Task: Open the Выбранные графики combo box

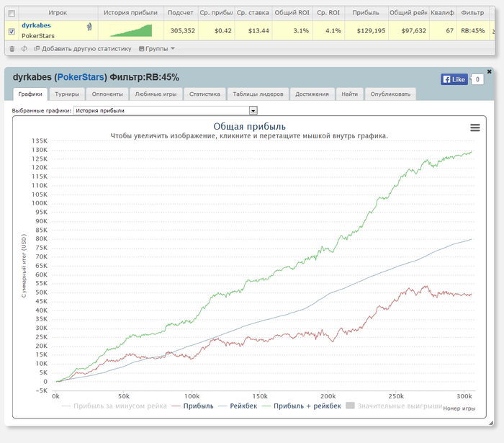Action: (166, 111)
